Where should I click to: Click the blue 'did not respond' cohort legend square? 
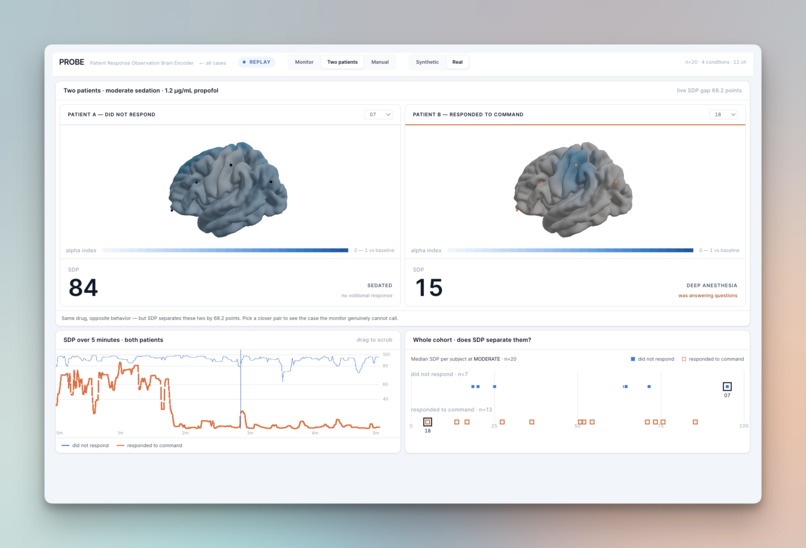tap(633, 359)
